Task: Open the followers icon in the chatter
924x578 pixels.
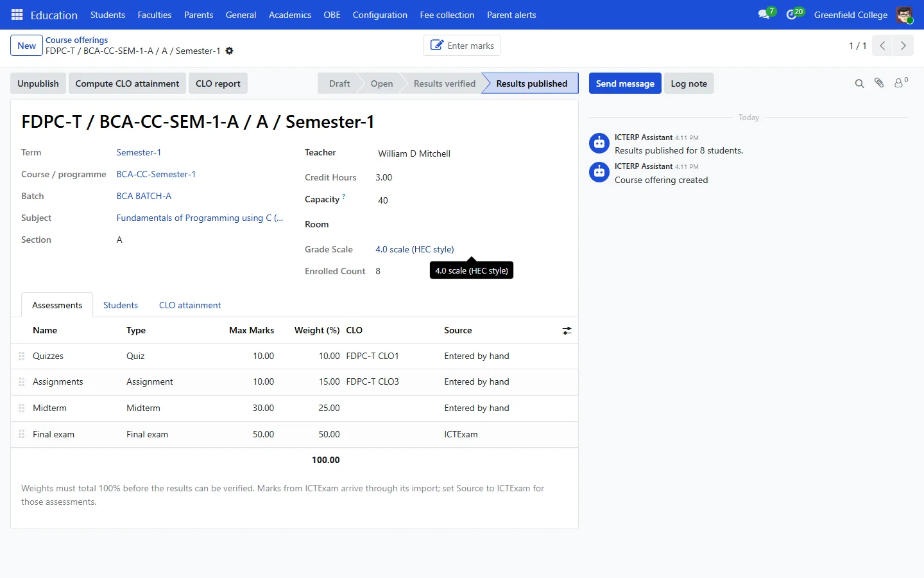Action: [901, 83]
